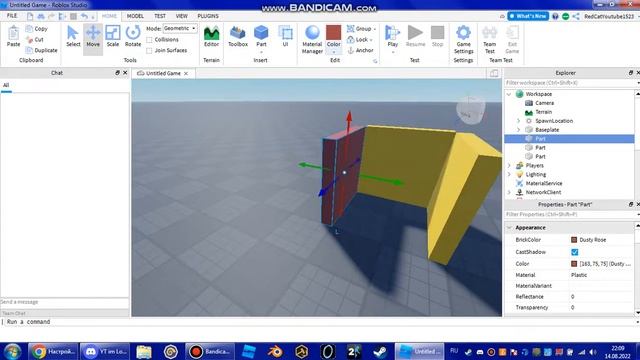Click the New file icon in quick toolbar
This screenshot has height=360, width=640.
[30, 16]
